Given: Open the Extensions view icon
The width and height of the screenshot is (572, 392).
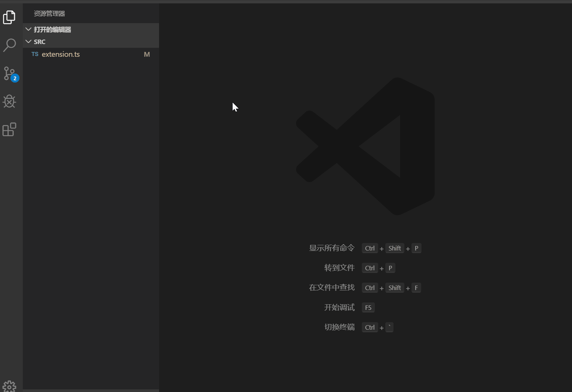Looking at the screenshot, I should pos(9,130).
